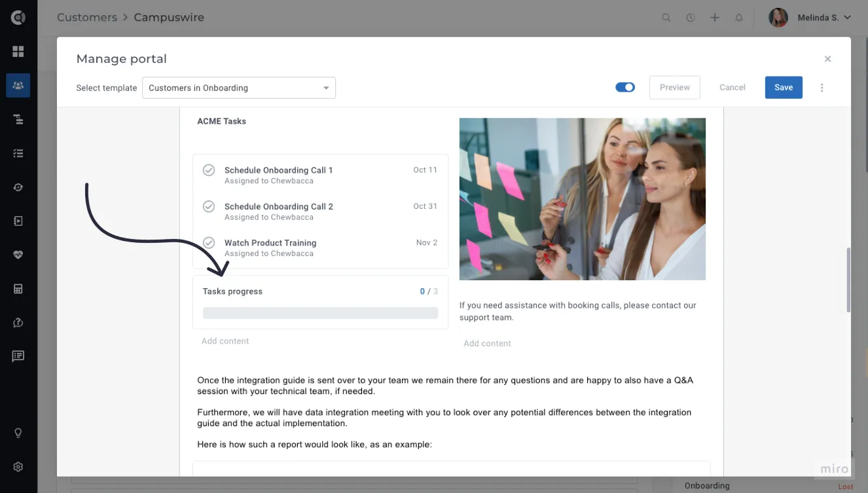
Task: Open the time tracking icon in sidebar
Action: pos(18,323)
